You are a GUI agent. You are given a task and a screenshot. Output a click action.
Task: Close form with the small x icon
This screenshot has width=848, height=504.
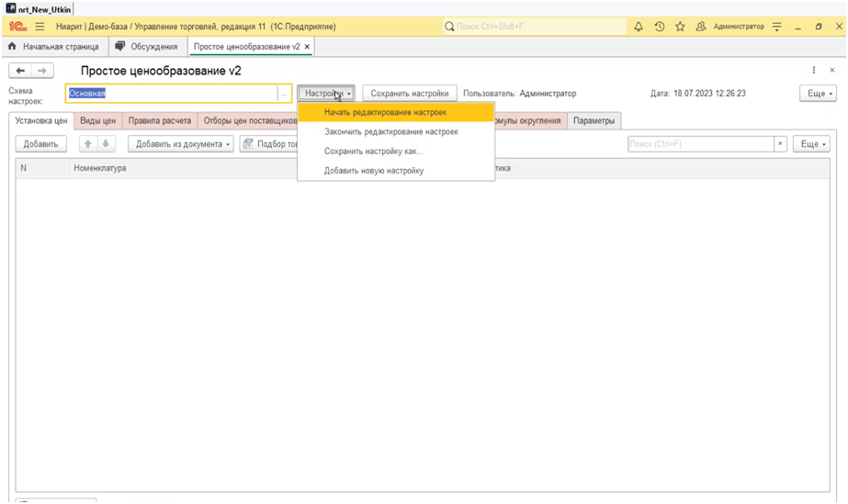832,70
